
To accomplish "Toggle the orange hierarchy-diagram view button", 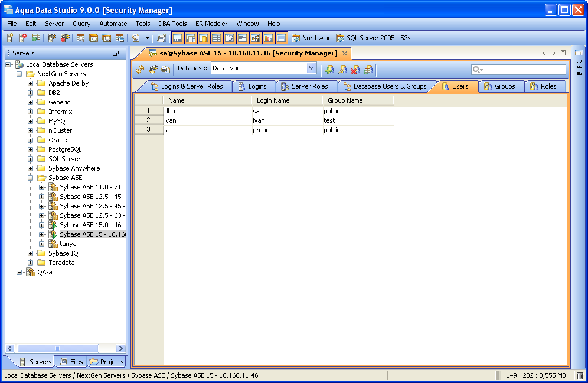I will 256,38.
